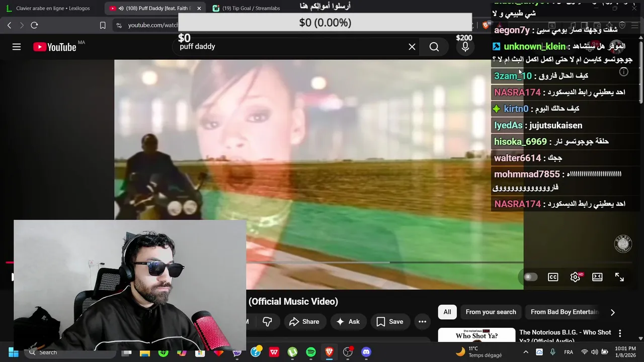Viewport: 644px width, 362px height.
Task: Clear the 'puff daddy' search text
Action: tap(412, 47)
